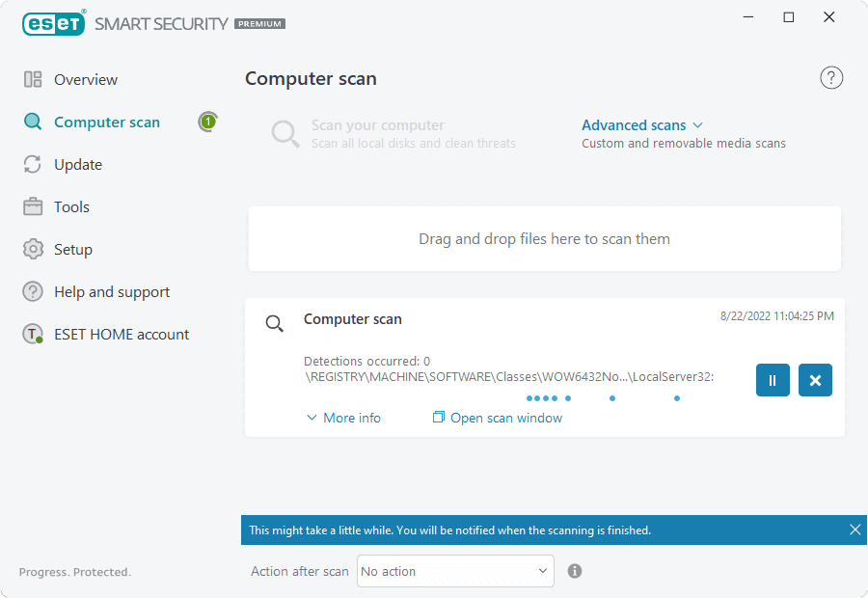868x598 pixels.
Task: Pause the running computer scan
Action: tap(773, 380)
